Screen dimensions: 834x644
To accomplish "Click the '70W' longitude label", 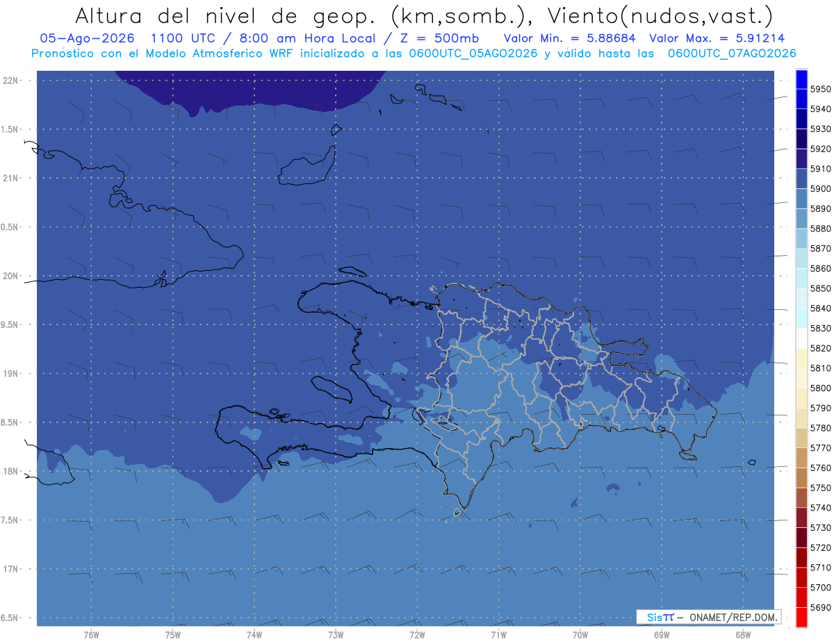I will pos(580,634).
